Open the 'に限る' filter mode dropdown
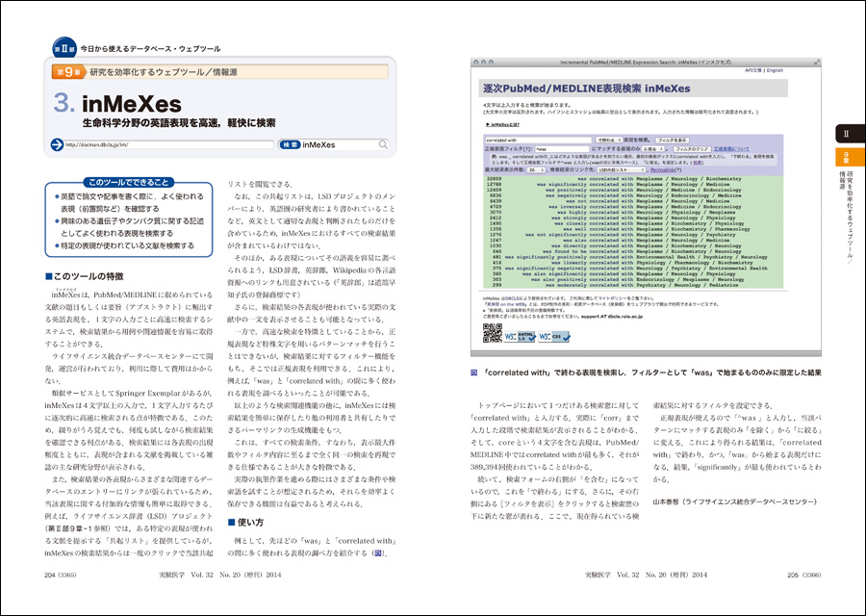Image resolution: width=866 pixels, height=616 pixels. click(x=653, y=149)
